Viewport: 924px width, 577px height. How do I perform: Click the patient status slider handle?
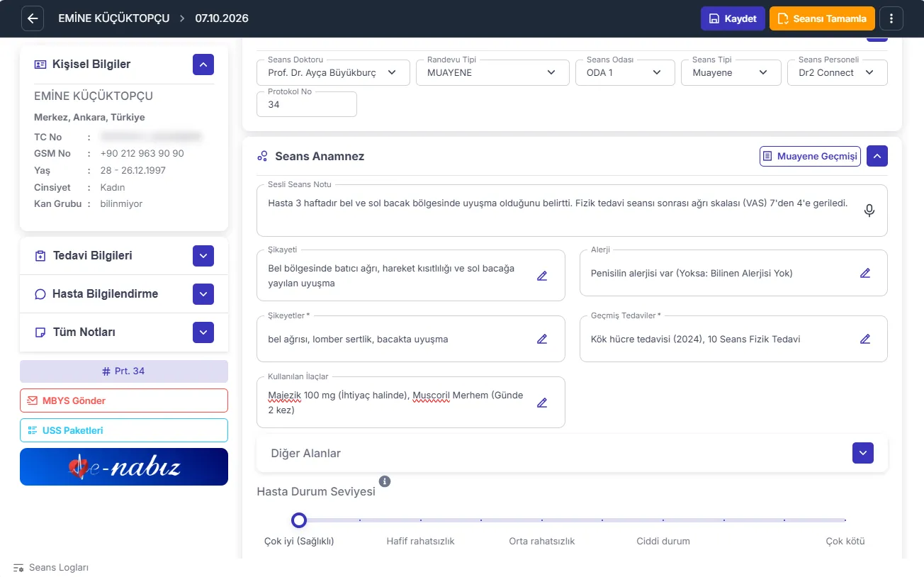299,520
